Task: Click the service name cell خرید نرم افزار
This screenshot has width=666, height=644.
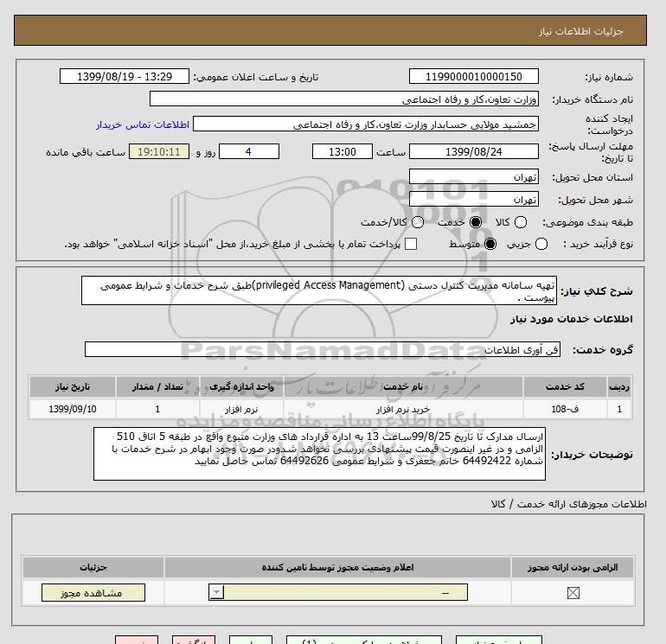Action: pos(403,409)
